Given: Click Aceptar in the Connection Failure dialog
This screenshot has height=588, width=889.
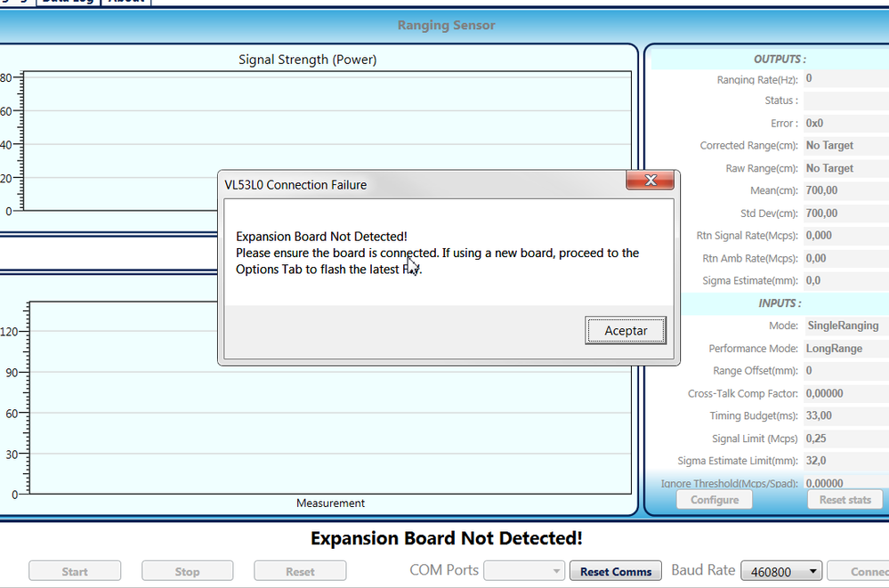Looking at the screenshot, I should pos(626,331).
